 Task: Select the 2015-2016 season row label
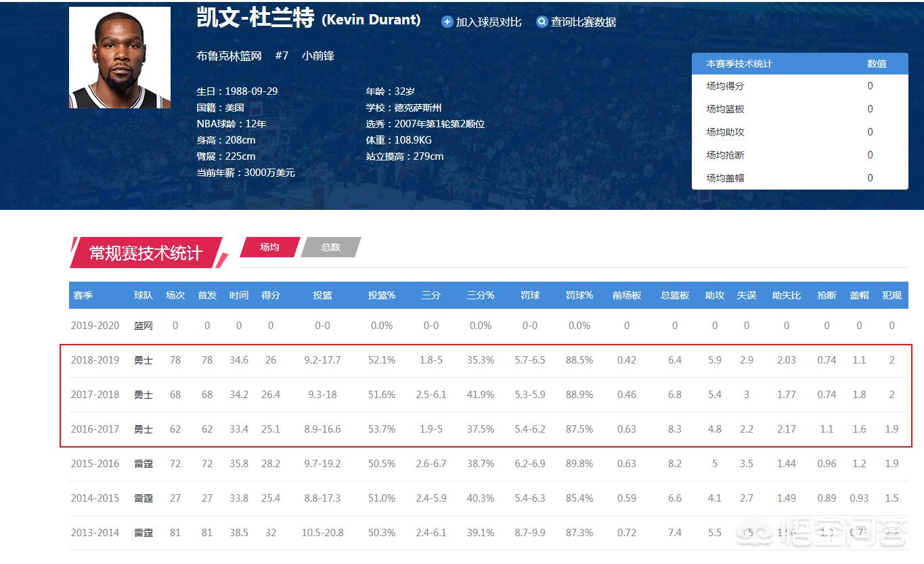coord(95,464)
